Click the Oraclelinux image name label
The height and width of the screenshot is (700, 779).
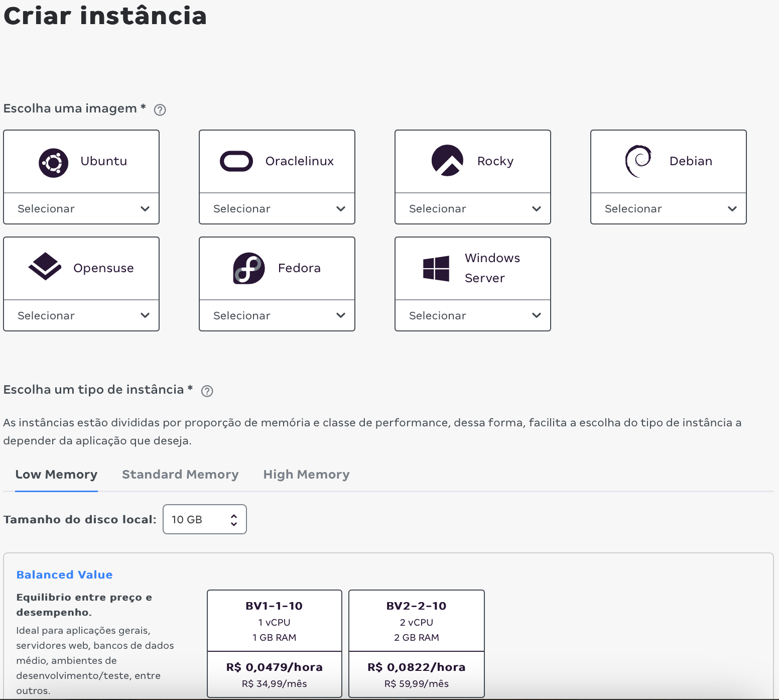pyautogui.click(x=300, y=161)
